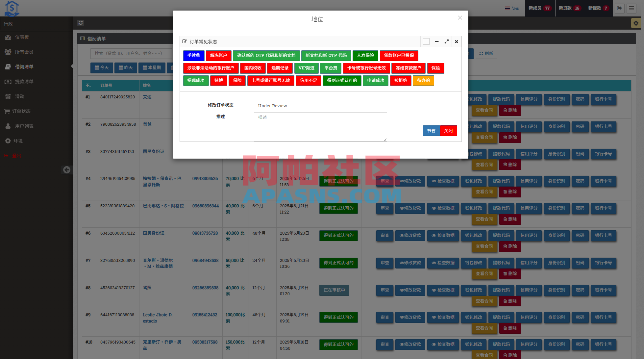
Task: Click inside the 描述 description text area
Action: [320, 127]
